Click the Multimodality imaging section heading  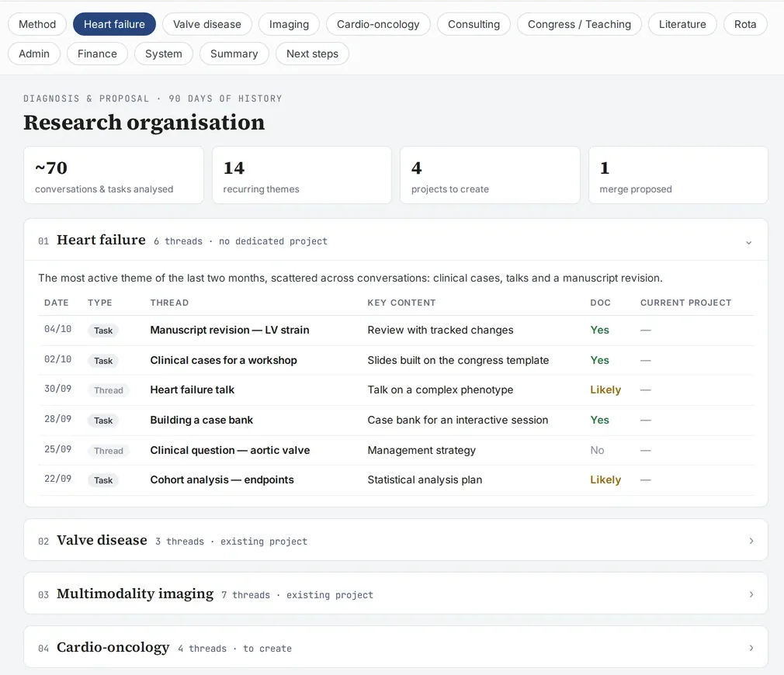(x=135, y=594)
